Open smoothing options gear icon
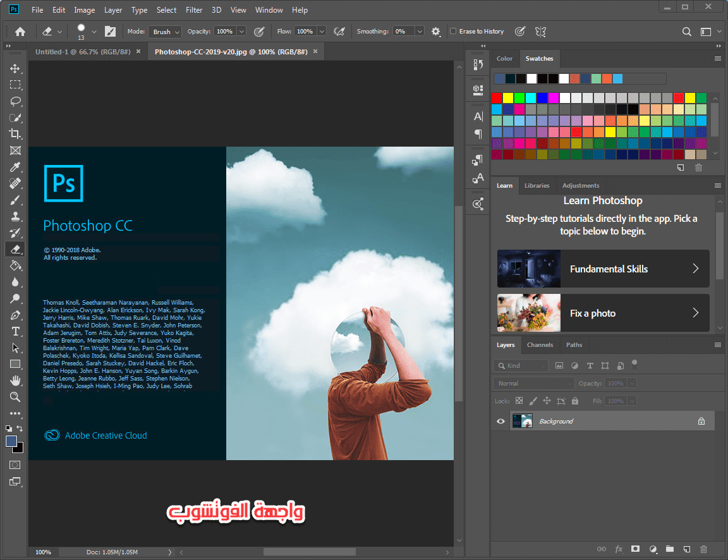Viewport: 728px width, 560px height. point(435,32)
